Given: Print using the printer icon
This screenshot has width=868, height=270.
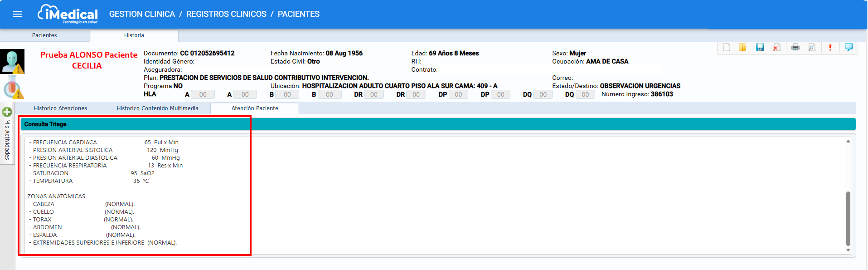Looking at the screenshot, I should [795, 48].
